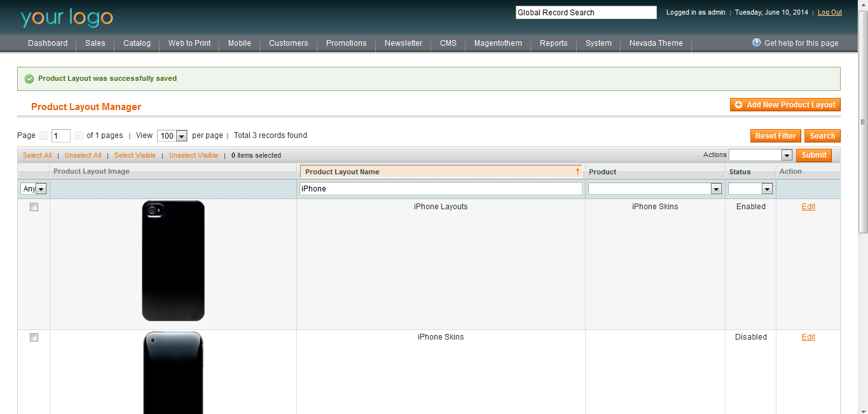This screenshot has width=868, height=414.
Task: Click the Select Visible link
Action: (x=135, y=155)
